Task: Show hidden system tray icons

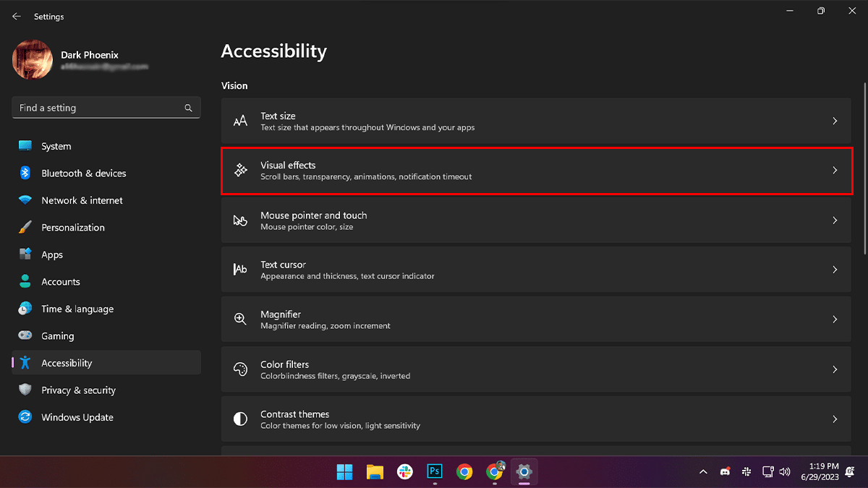Action: point(703,472)
